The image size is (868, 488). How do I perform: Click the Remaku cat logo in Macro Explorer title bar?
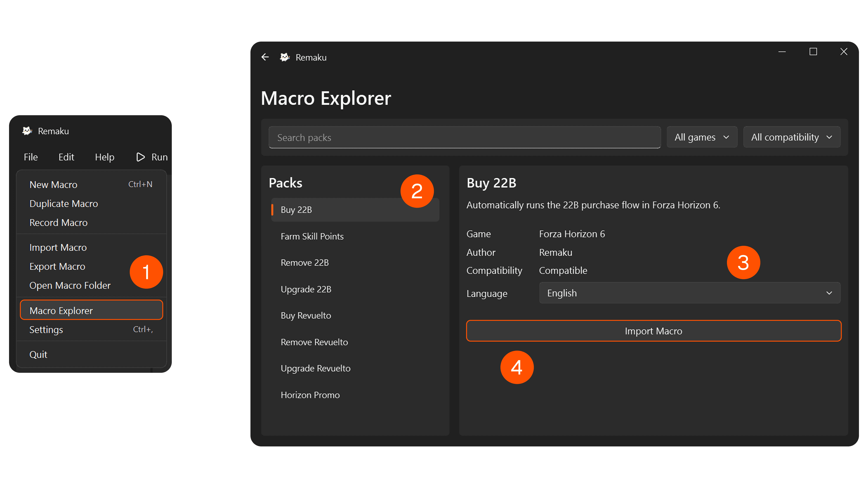pyautogui.click(x=285, y=57)
